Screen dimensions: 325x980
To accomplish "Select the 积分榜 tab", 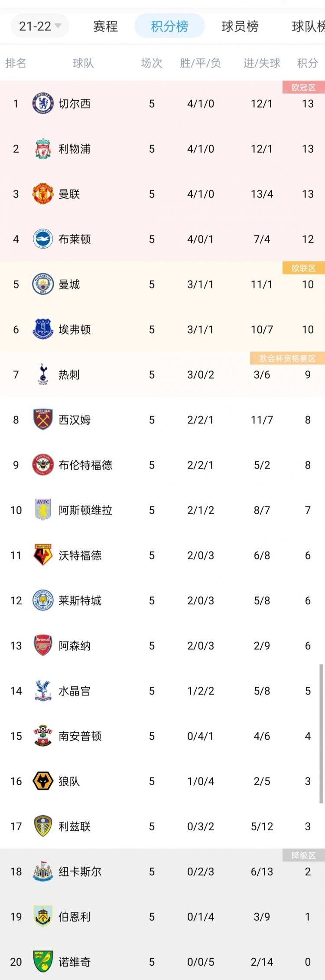I will (x=169, y=26).
